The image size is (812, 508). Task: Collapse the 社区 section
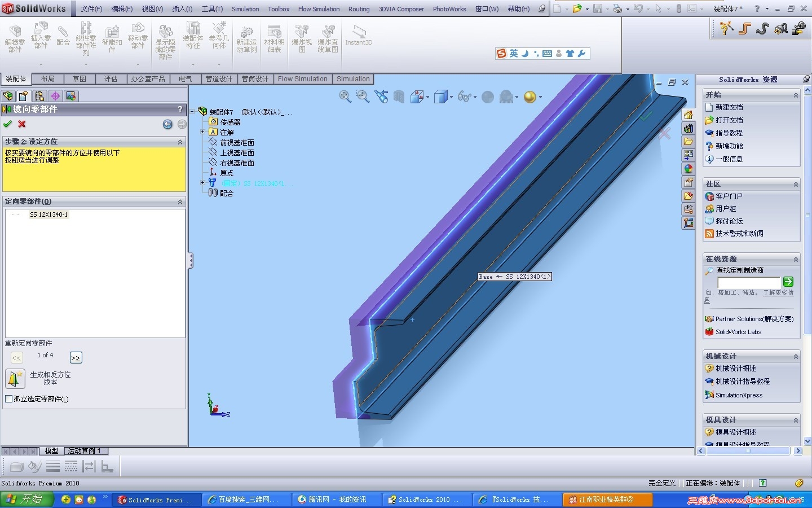click(796, 184)
